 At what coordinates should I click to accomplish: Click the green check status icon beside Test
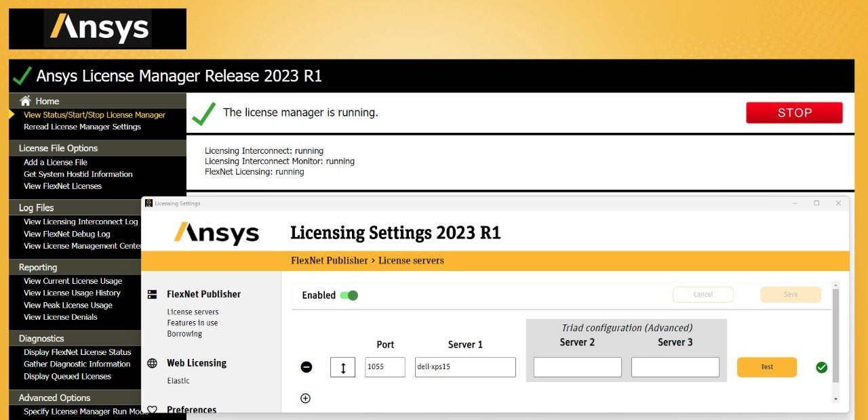coord(822,367)
